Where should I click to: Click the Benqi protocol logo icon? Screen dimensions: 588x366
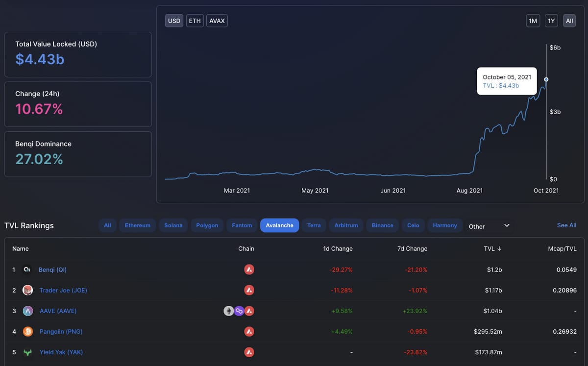(27, 269)
